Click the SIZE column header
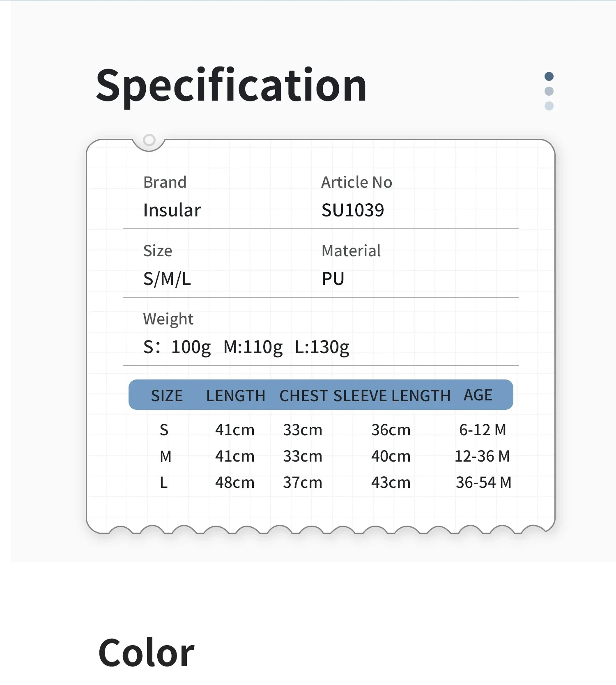This screenshot has width=616, height=685. coord(167,395)
